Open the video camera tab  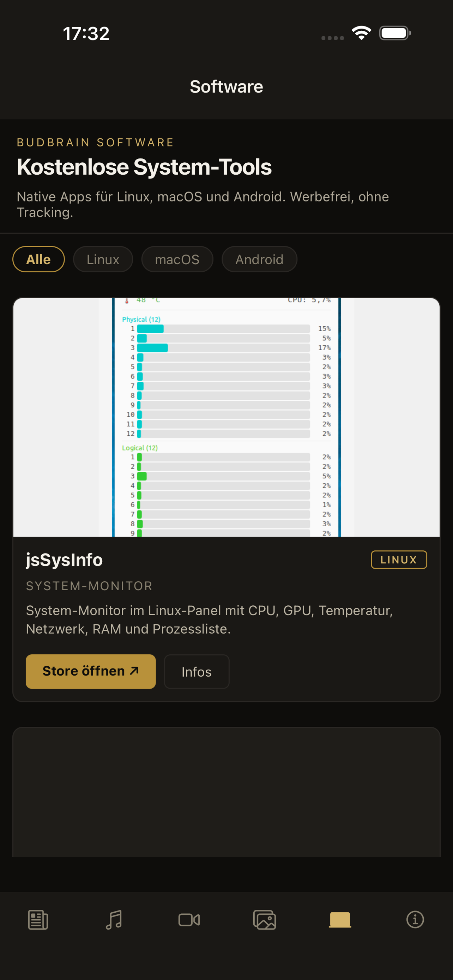[x=189, y=920]
